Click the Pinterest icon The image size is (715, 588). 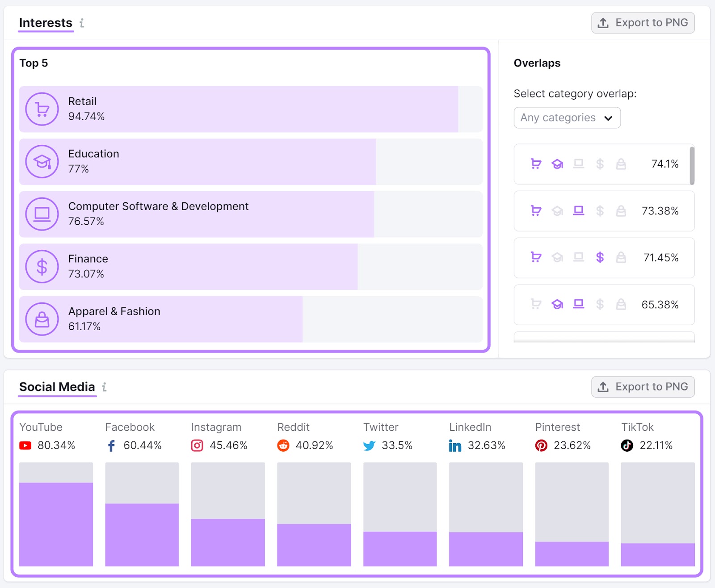tap(541, 445)
